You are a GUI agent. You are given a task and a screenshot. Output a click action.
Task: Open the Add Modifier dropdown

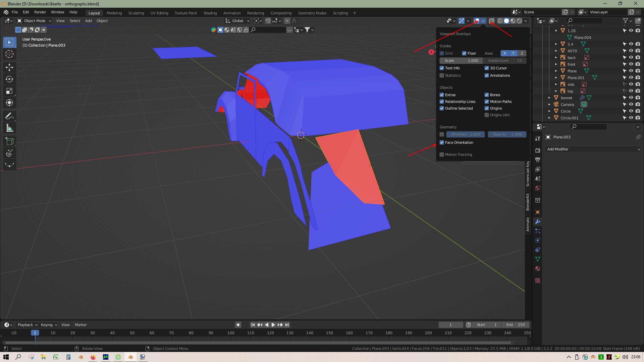click(593, 149)
